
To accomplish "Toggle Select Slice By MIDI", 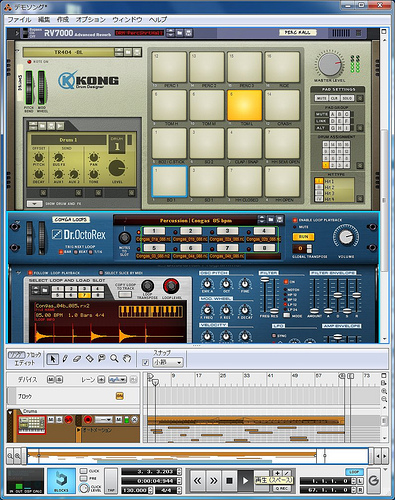I will click(x=101, y=273).
